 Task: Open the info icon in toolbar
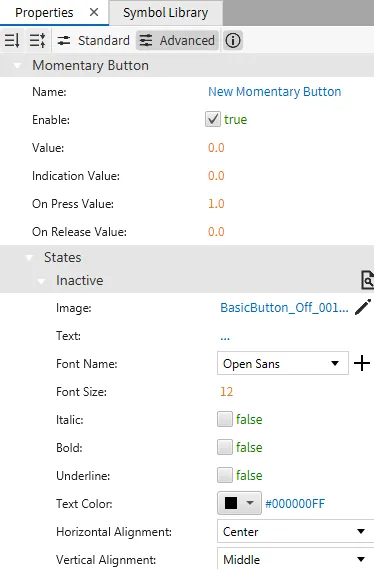click(233, 40)
